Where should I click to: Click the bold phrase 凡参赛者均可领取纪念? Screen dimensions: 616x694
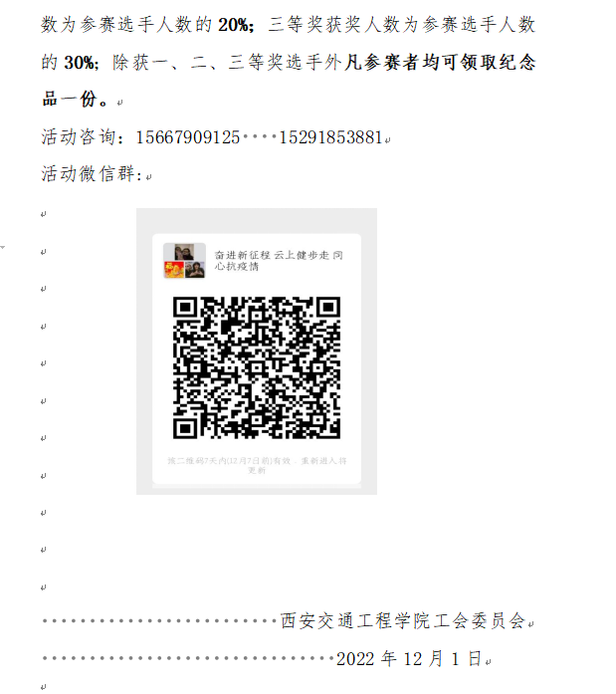point(440,62)
